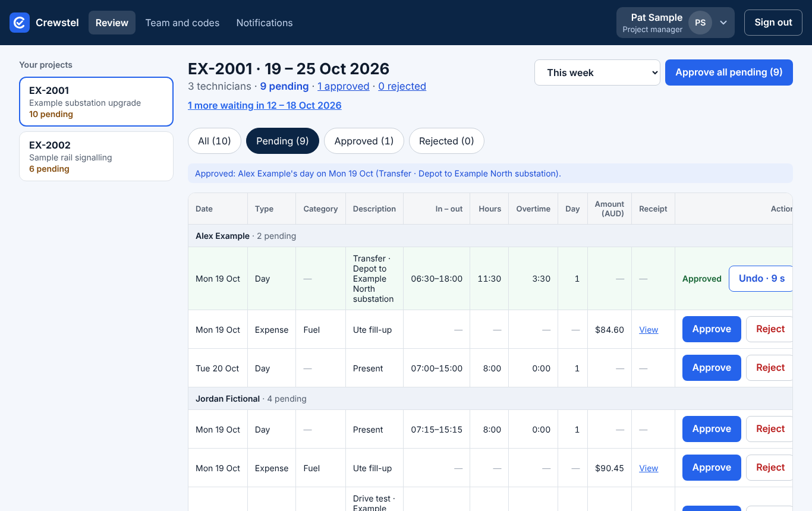The image size is (812, 511).
Task: Click the Crewstel logo icon
Action: coord(20,23)
